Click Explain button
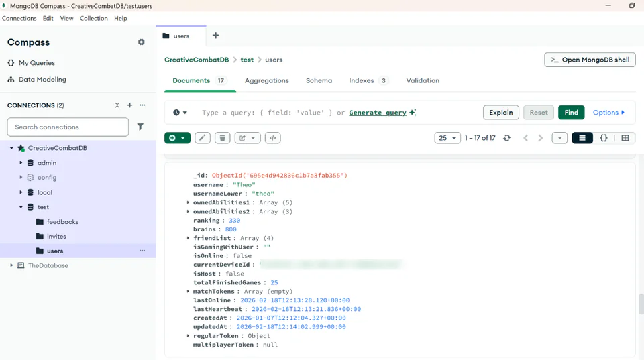The width and height of the screenshot is (644, 360). coord(500,113)
